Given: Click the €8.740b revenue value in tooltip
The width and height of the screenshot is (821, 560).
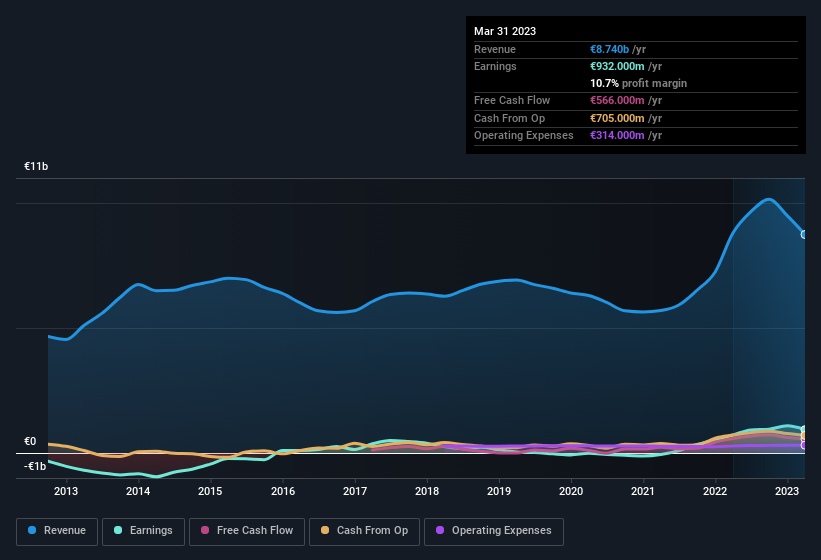Looking at the screenshot, I should point(609,49).
